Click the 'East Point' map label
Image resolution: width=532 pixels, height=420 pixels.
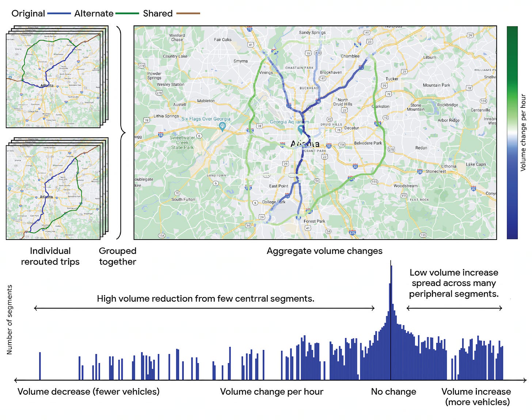279,186
